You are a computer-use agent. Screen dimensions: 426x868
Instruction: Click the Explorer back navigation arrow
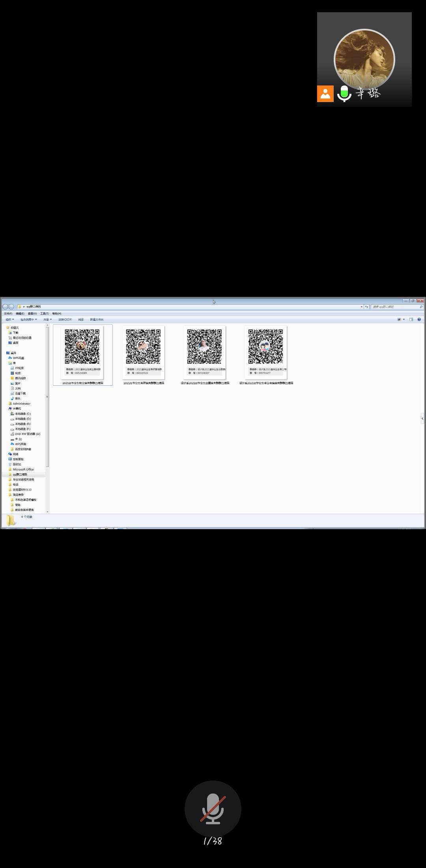[5, 307]
